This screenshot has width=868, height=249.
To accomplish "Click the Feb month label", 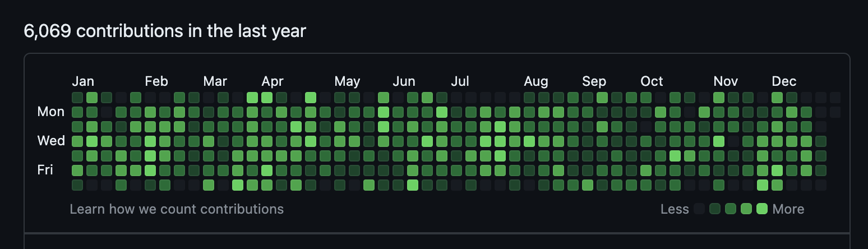I will coord(156,81).
